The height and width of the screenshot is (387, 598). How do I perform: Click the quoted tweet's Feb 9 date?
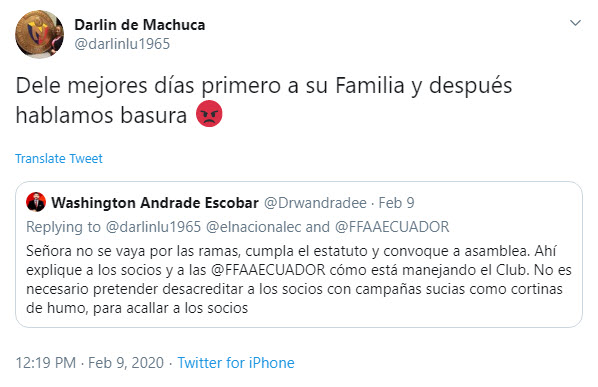click(x=396, y=203)
